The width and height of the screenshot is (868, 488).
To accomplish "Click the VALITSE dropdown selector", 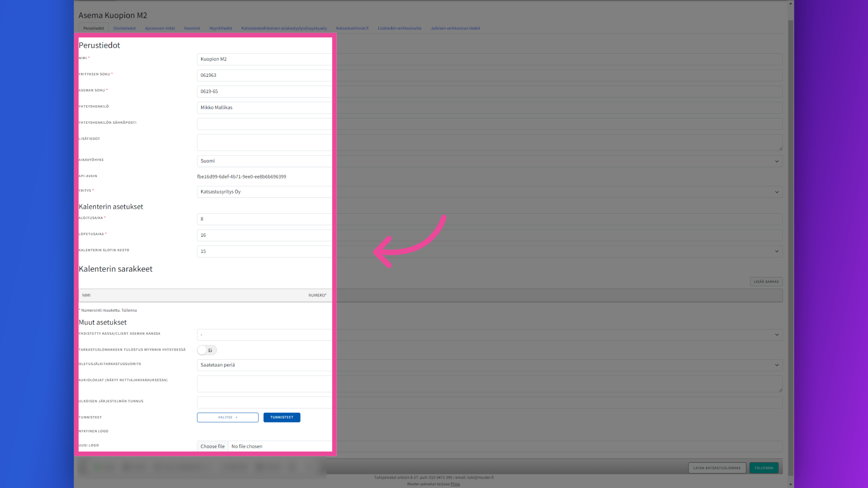I will [x=228, y=417].
